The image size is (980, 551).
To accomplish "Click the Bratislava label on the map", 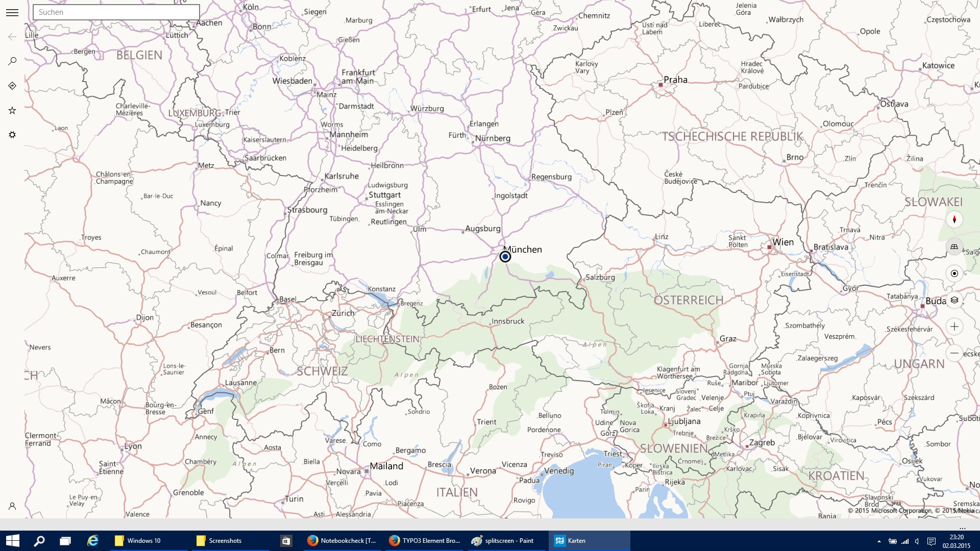I will coord(831,247).
